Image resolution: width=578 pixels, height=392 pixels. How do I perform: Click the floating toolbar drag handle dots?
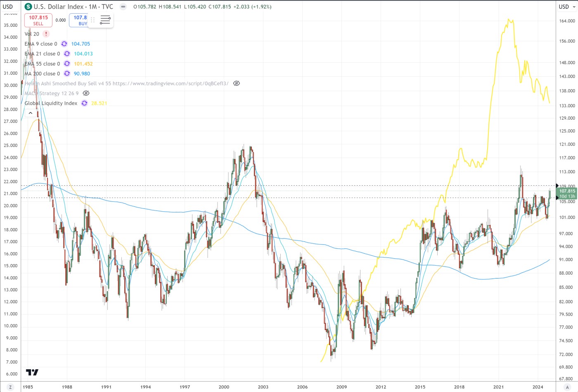click(x=92, y=20)
